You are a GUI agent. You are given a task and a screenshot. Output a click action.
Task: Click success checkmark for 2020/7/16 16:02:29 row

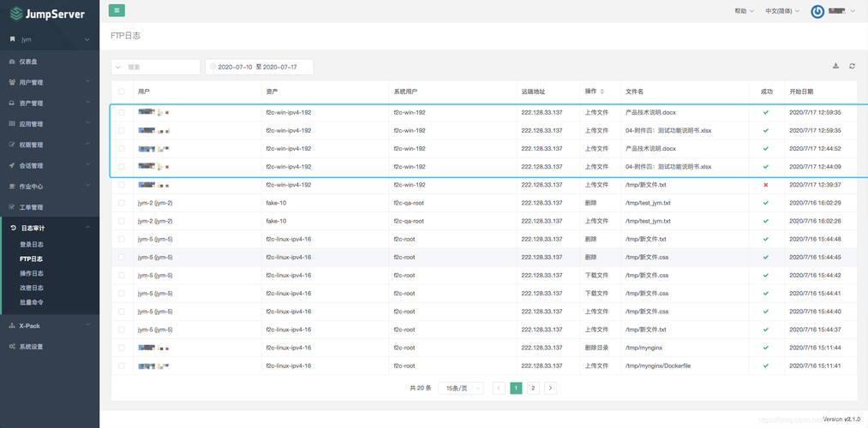(765, 203)
